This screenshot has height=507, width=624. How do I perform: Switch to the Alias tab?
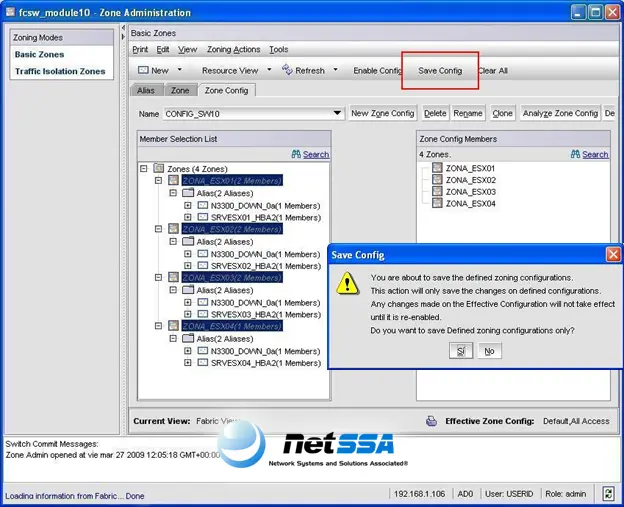point(146,90)
